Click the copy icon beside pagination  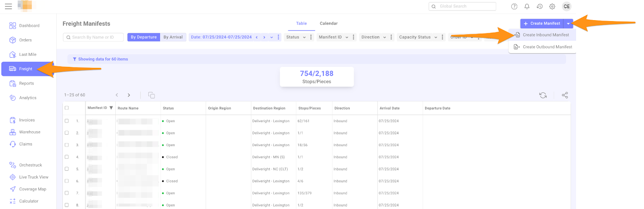pyautogui.click(x=151, y=95)
